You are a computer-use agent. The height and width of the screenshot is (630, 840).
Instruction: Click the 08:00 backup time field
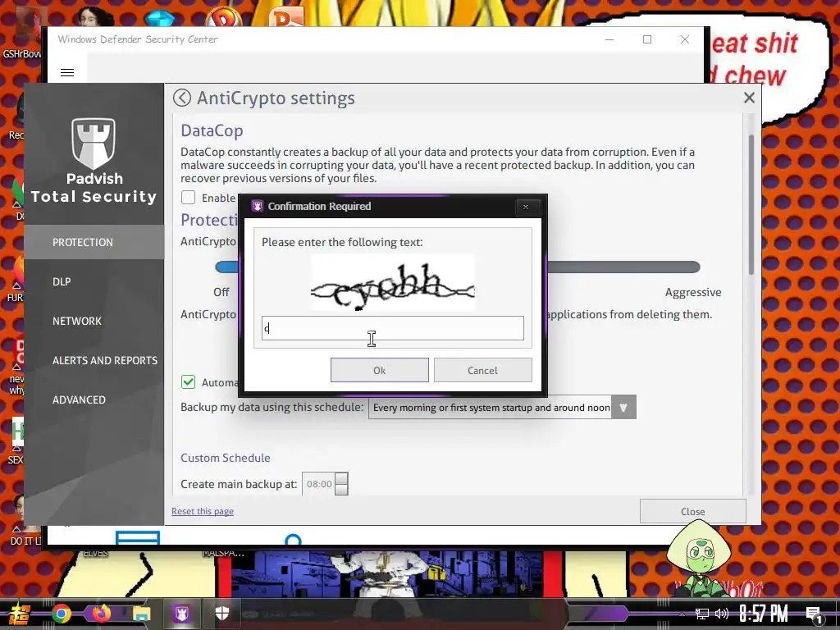319,484
